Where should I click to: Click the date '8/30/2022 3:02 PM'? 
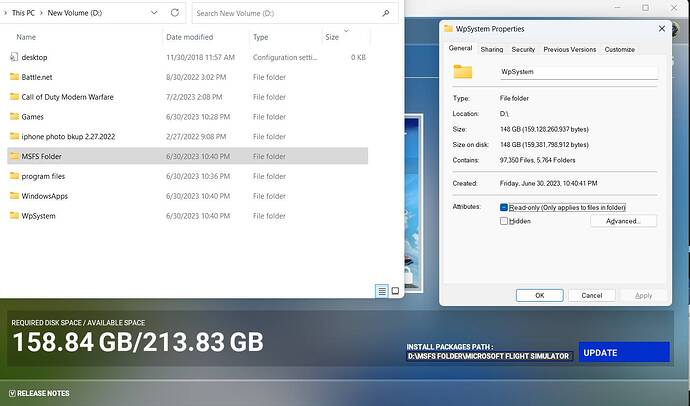(196, 77)
